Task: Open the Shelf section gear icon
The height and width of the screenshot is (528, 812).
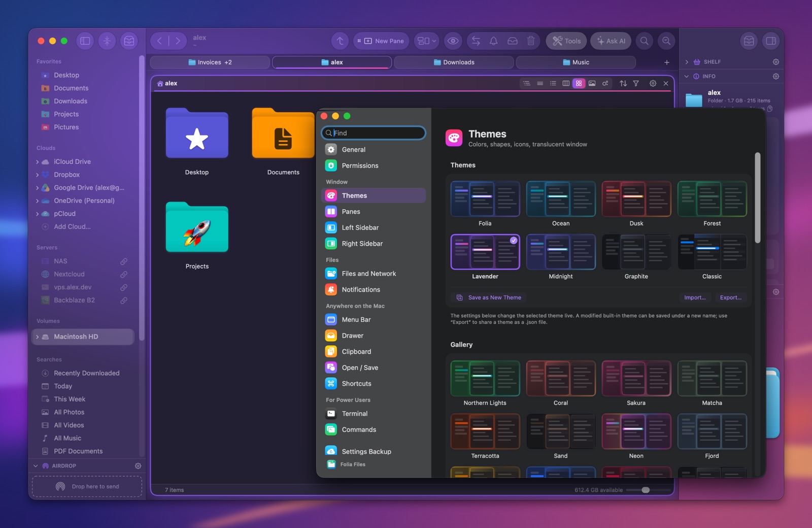Action: click(776, 62)
